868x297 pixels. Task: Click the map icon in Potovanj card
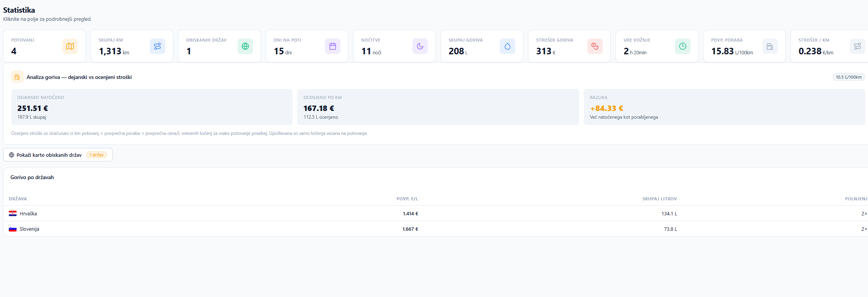[70, 46]
